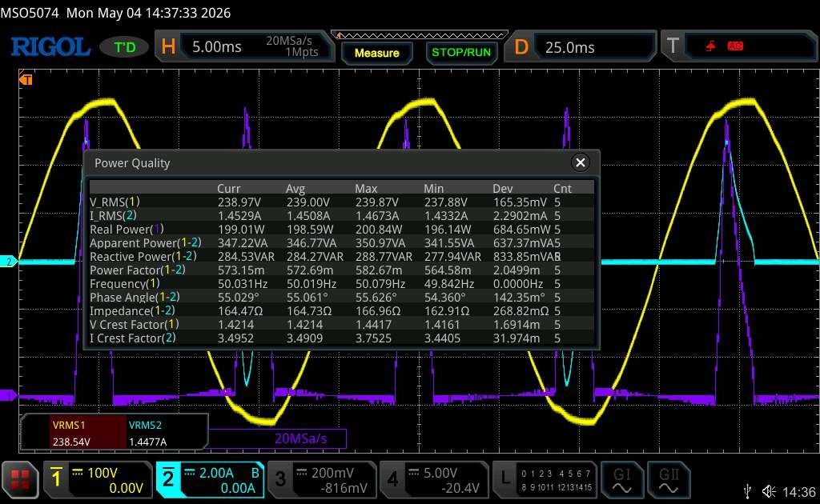Click the 55.029° phase angle value
This screenshot has height=504, width=820.
pyautogui.click(x=239, y=297)
